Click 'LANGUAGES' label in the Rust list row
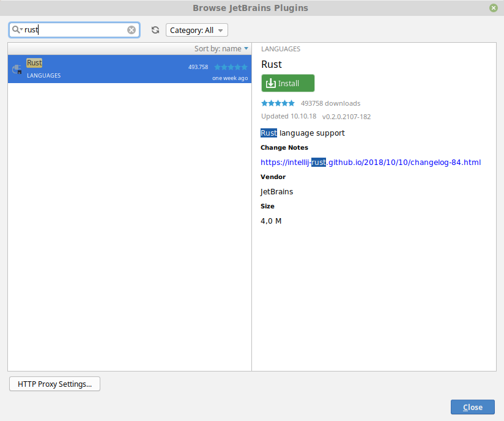504x421 pixels. coord(43,76)
